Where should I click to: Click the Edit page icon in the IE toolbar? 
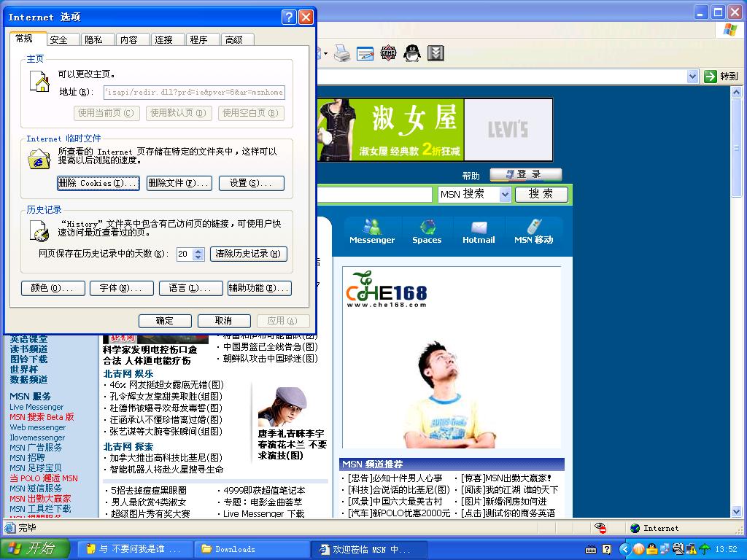pos(365,52)
